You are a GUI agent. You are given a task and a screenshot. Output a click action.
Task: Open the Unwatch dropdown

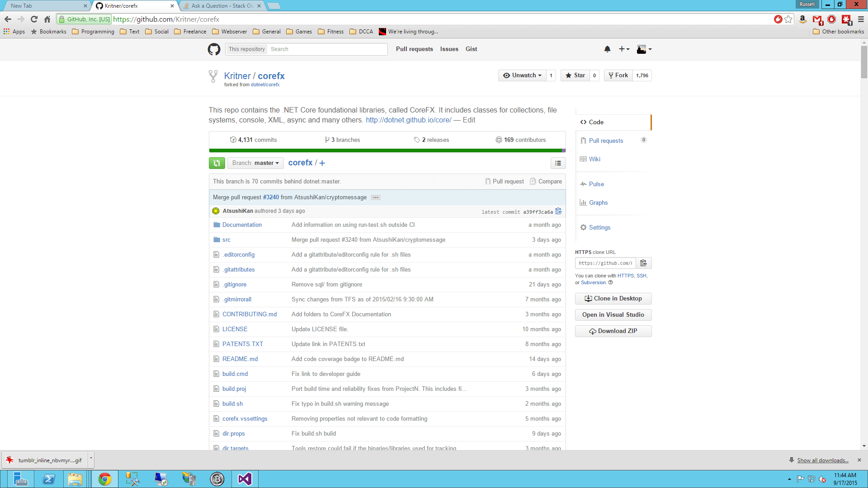[x=523, y=75]
